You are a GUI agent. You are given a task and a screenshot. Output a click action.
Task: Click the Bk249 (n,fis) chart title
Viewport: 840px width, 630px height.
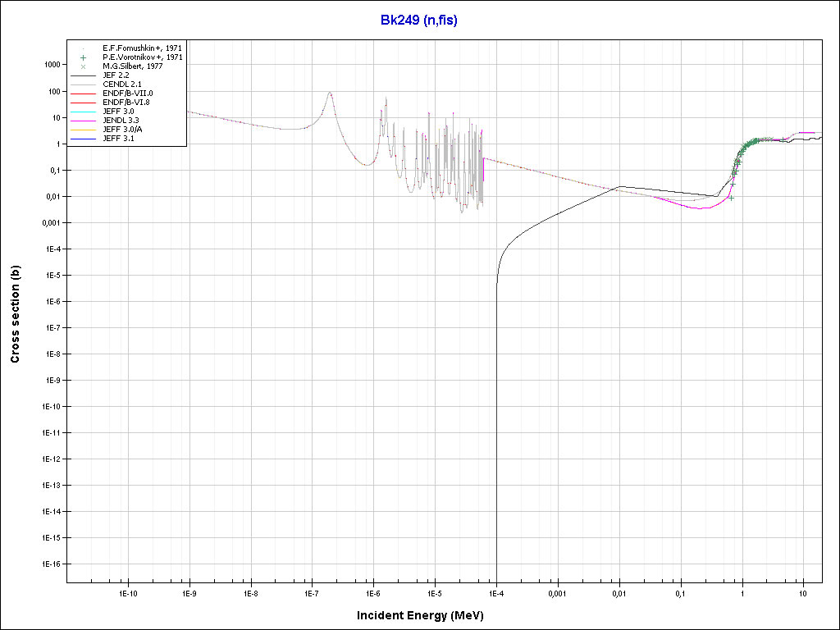coord(419,20)
